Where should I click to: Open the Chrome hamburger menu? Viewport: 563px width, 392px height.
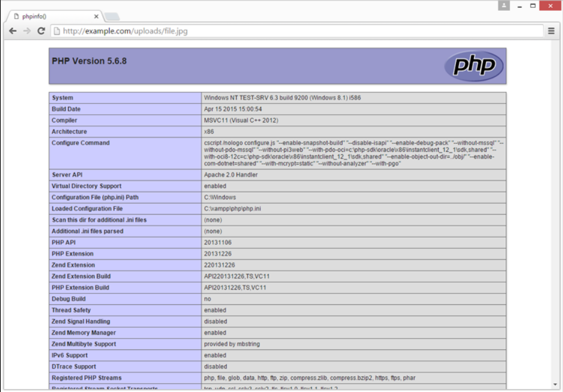click(x=551, y=31)
